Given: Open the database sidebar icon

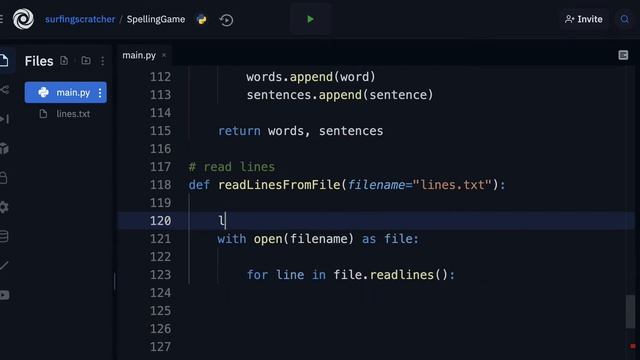Looking at the screenshot, I should (x=4, y=237).
